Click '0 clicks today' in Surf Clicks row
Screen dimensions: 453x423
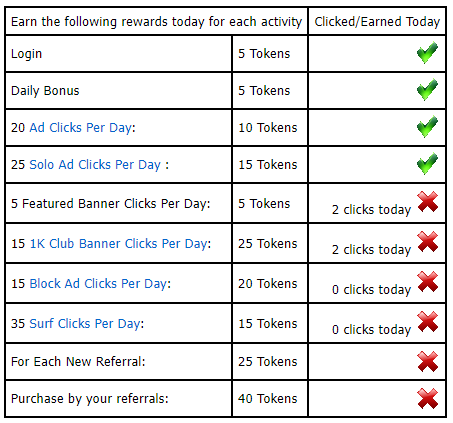(x=371, y=330)
